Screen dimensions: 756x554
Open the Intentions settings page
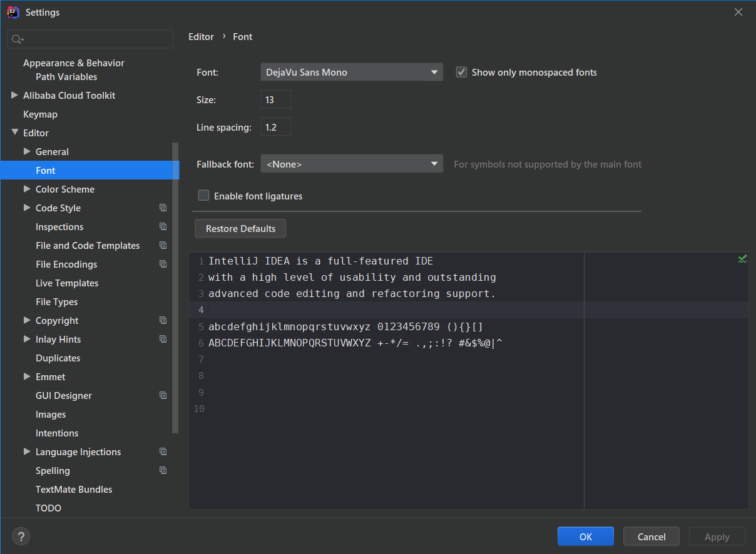(x=57, y=433)
